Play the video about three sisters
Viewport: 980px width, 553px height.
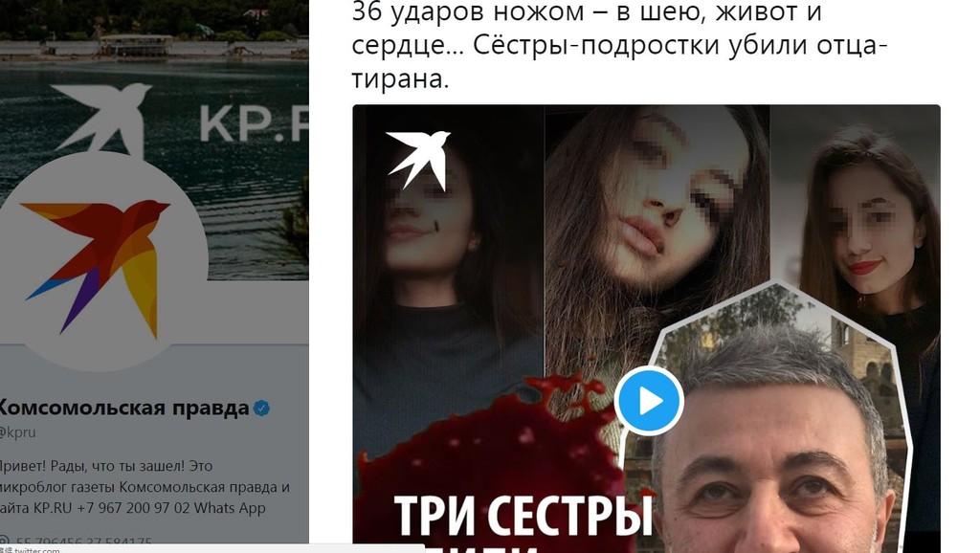(649, 401)
